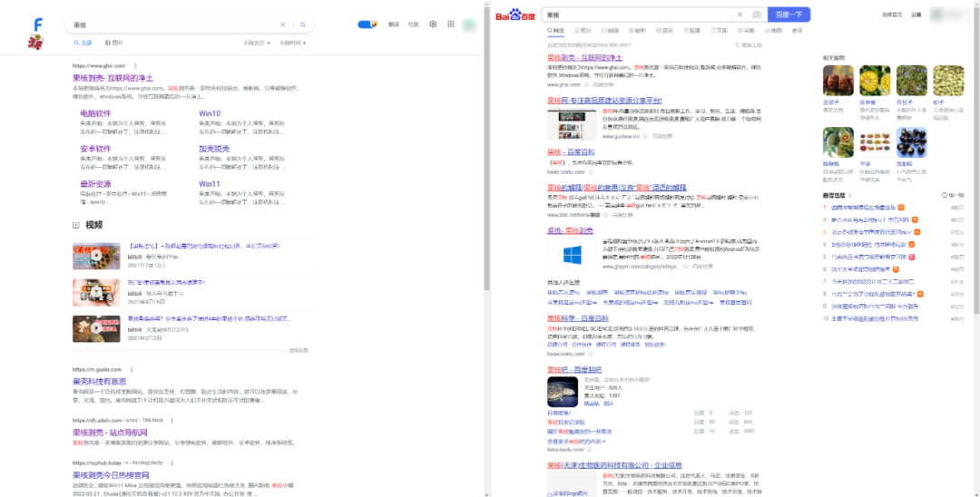Screen dimensions: 980x497
Task: Click the turtle image in 果核吧 result
Action: click(x=563, y=392)
